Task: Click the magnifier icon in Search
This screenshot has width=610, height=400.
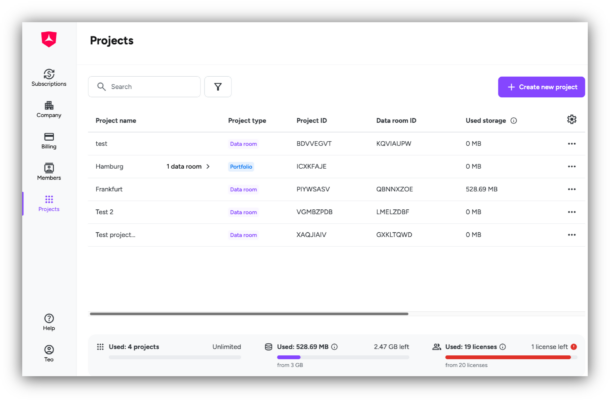Action: point(101,86)
